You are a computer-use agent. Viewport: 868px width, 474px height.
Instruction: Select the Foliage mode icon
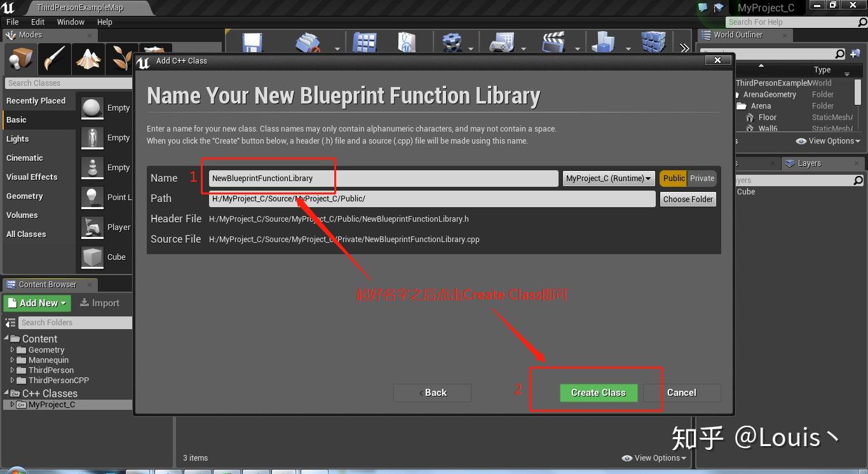coord(123,58)
